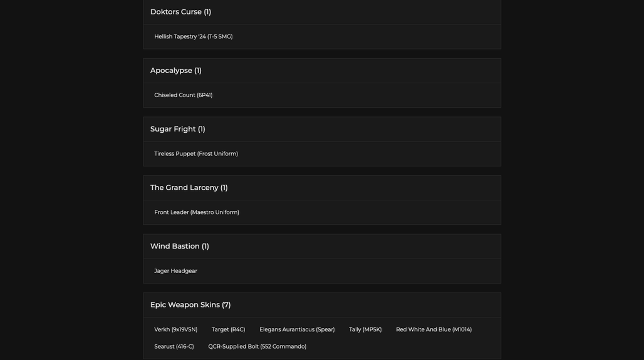The height and width of the screenshot is (360, 644).
Task: Expand the Doktors Curse (1) section header
Action: (x=322, y=12)
